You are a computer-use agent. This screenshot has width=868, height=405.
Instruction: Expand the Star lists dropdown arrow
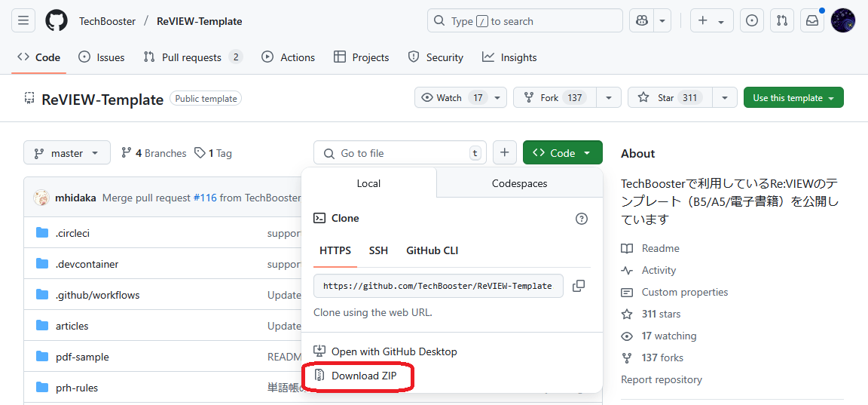[725, 97]
